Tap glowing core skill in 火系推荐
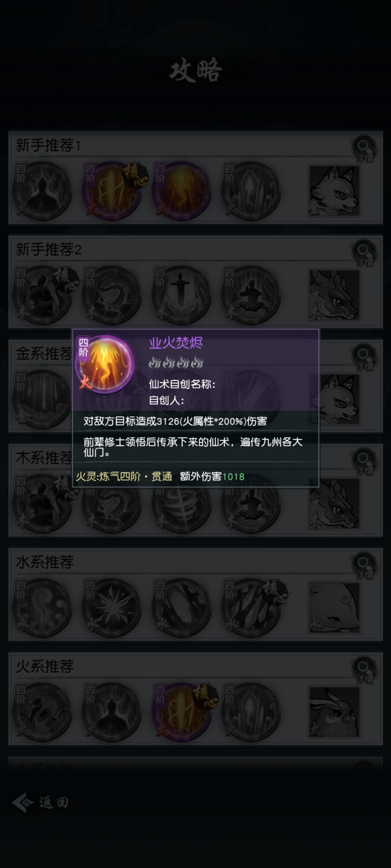Image resolution: width=391 pixels, height=868 pixels. click(181, 712)
